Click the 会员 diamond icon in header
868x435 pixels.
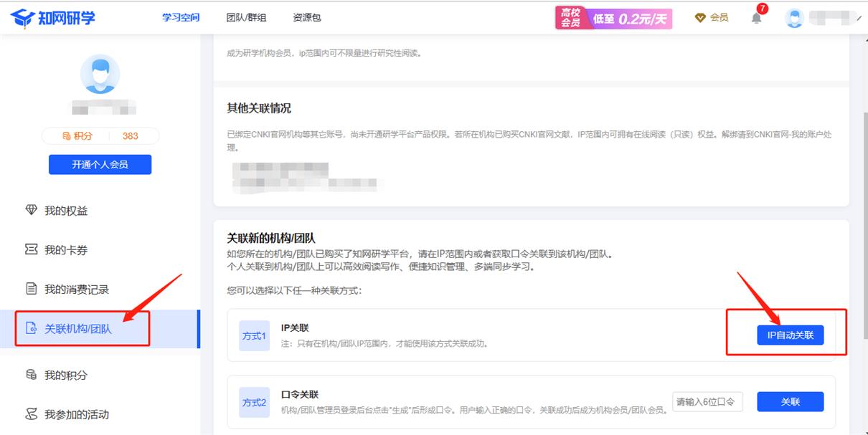(700, 18)
